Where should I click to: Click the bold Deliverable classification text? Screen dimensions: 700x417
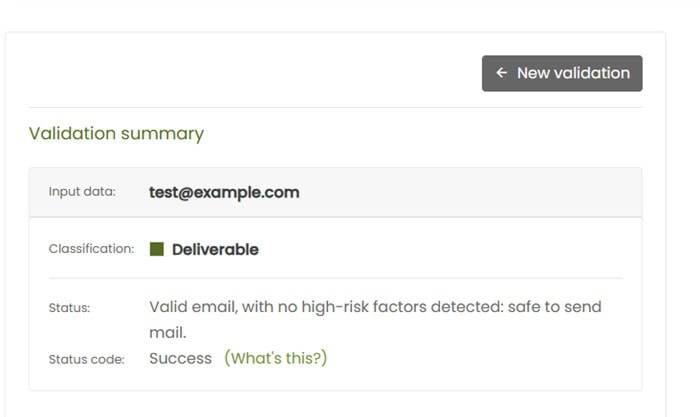pyautogui.click(x=215, y=250)
